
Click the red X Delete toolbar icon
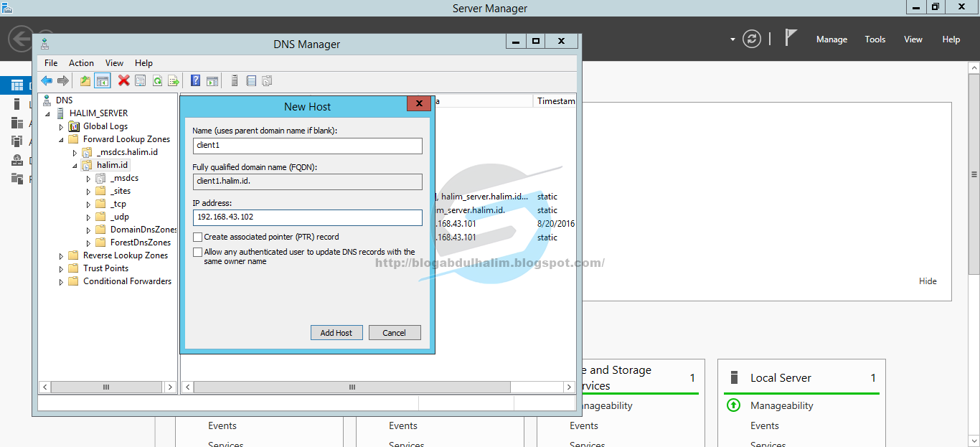[x=124, y=81]
